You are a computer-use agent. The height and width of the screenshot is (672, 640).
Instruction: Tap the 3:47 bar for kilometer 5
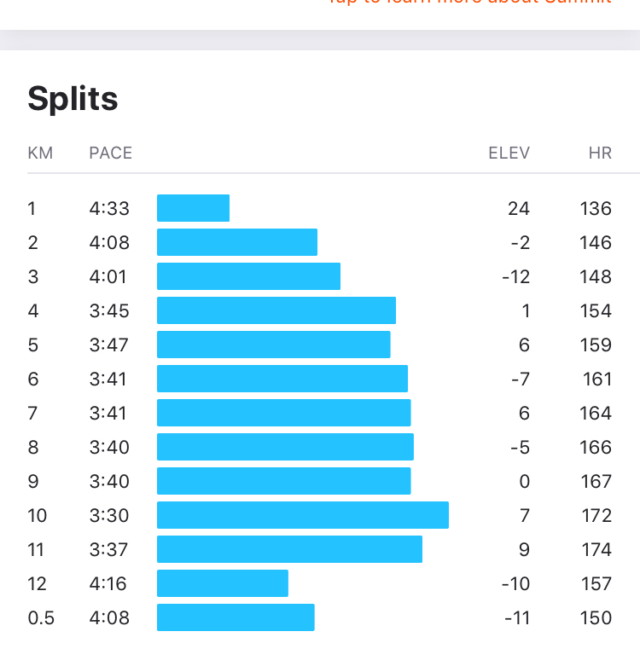(274, 345)
